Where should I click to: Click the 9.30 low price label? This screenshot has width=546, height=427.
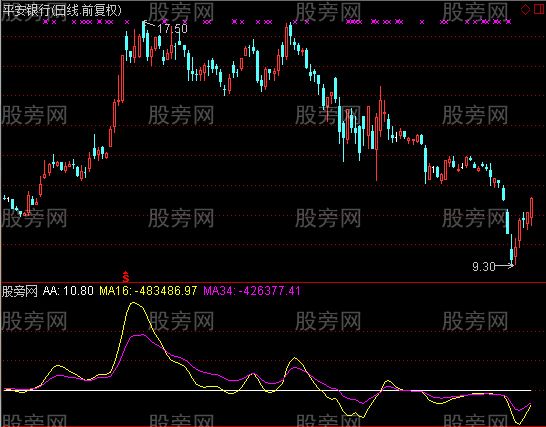point(483,267)
